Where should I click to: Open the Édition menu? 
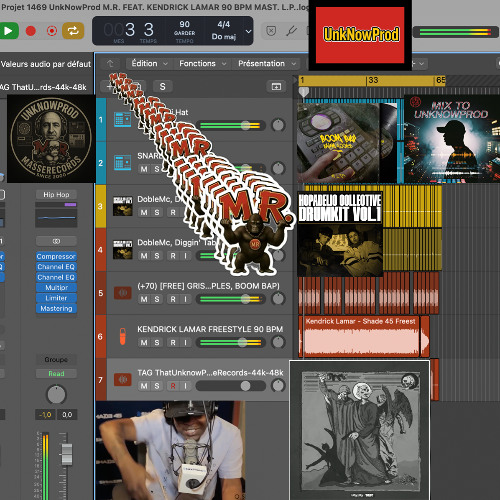pos(149,63)
